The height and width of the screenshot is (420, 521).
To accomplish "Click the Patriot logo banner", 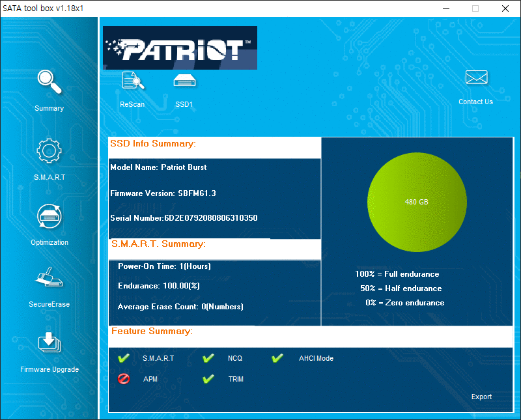I will click(x=180, y=48).
